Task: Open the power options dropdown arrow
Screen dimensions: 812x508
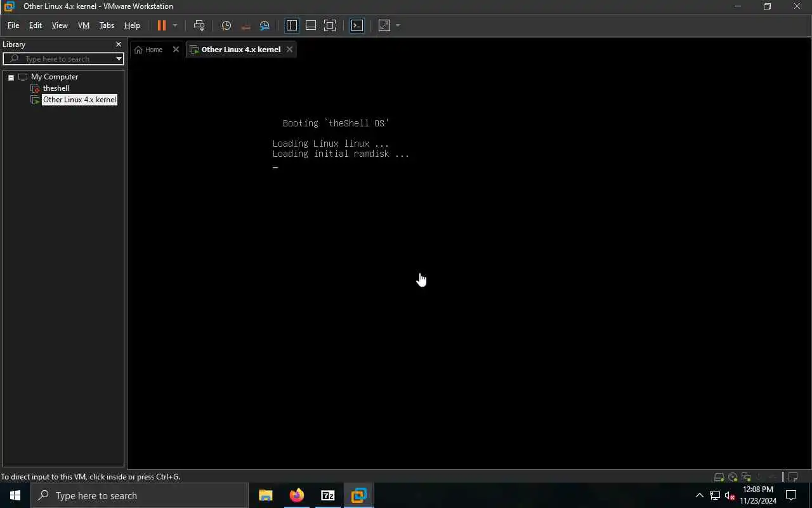Action: click(175, 25)
